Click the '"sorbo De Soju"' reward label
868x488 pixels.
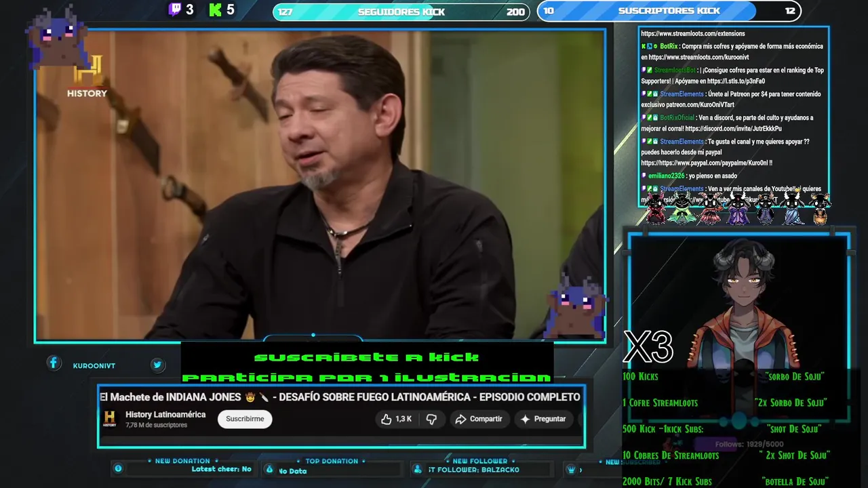(794, 376)
